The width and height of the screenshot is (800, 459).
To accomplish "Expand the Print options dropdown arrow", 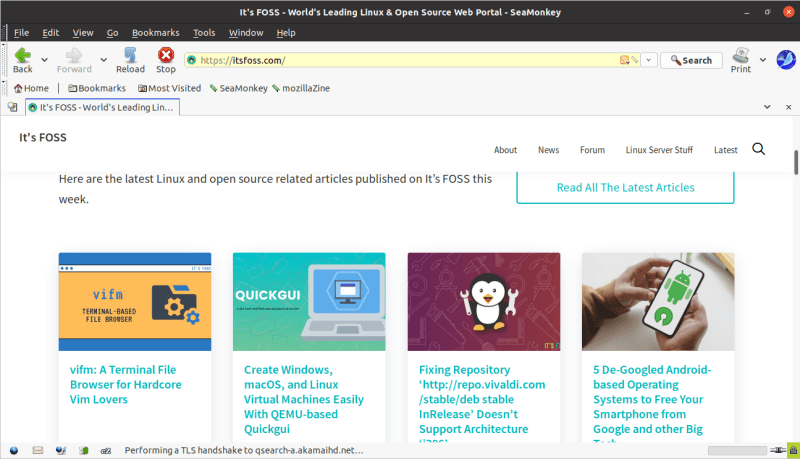I will coord(763,60).
